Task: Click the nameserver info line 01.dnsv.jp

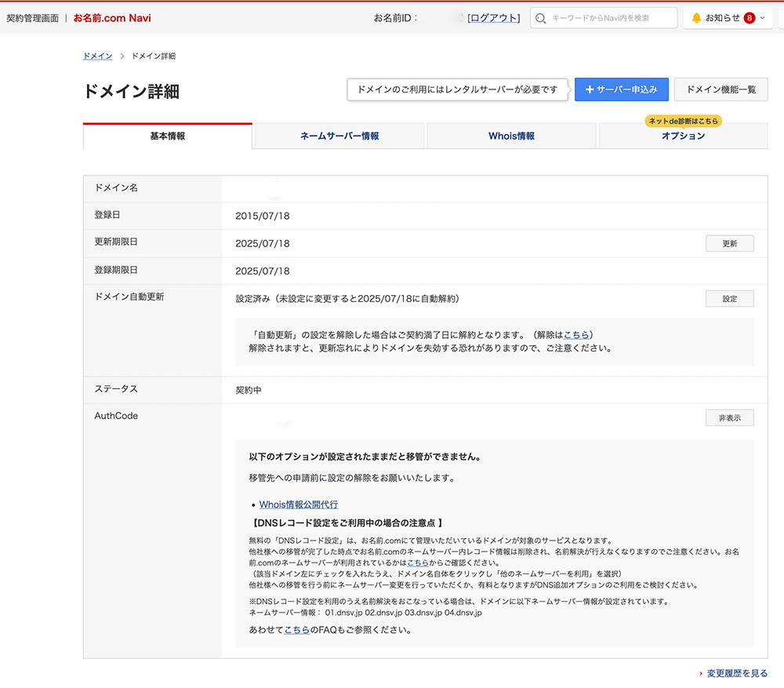Action: point(365,613)
